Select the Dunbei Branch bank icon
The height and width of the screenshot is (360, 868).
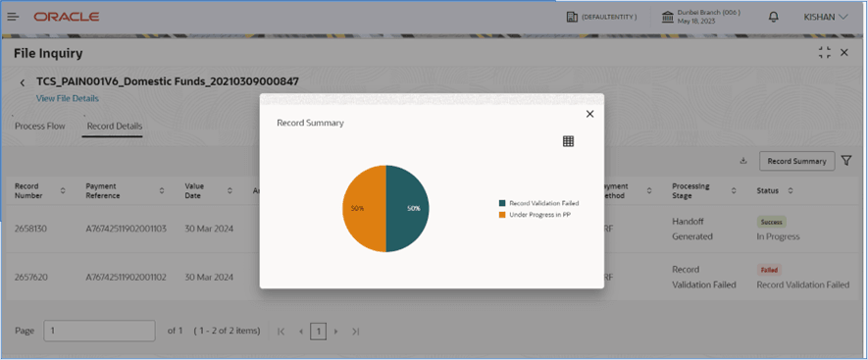[668, 17]
